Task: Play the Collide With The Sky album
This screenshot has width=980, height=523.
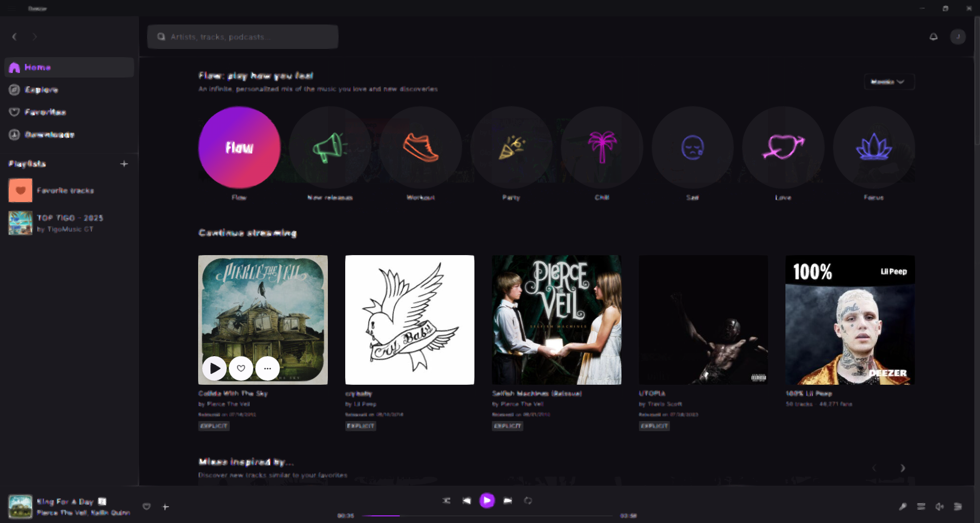Action: [214, 368]
